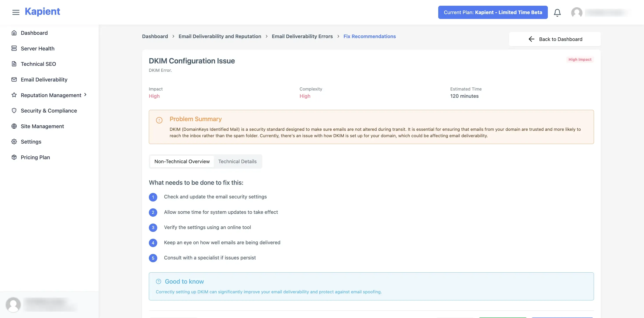
Task: Click the step 5 number badge
Action: click(153, 258)
